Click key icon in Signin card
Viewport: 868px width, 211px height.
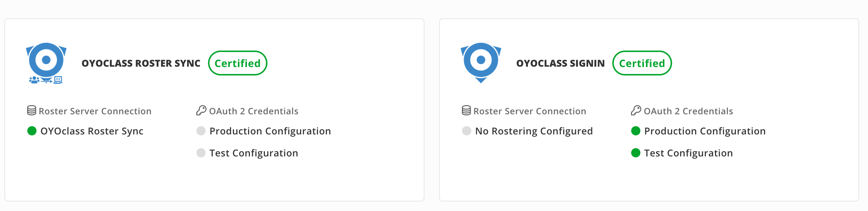point(636,110)
